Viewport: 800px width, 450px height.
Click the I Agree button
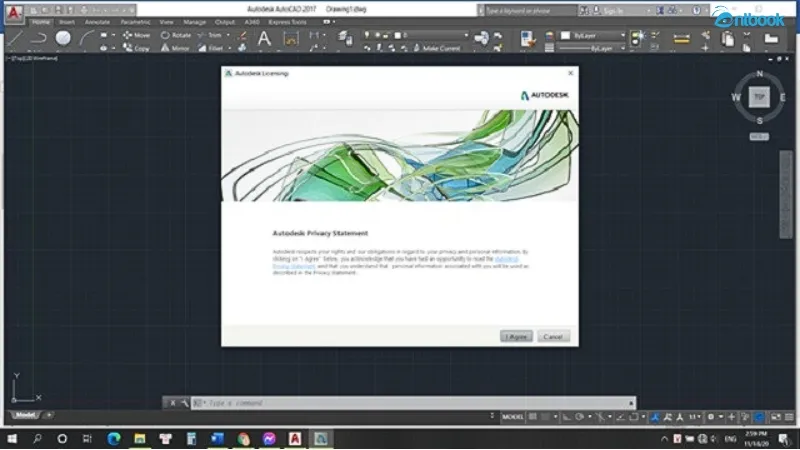coord(516,337)
